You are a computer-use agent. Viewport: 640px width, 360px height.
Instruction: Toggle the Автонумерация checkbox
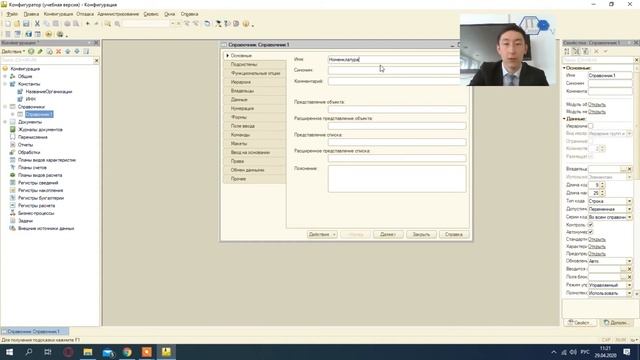(590, 232)
